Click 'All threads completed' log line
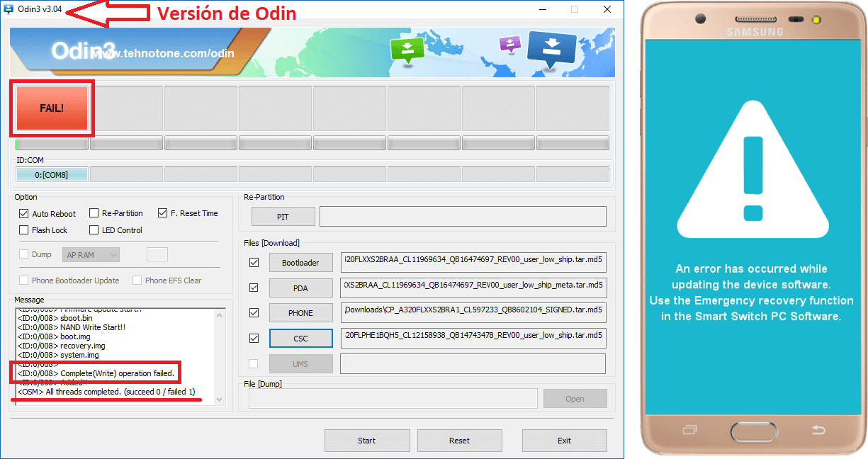Image resolution: width=868 pixels, height=459 pixels. point(106,392)
